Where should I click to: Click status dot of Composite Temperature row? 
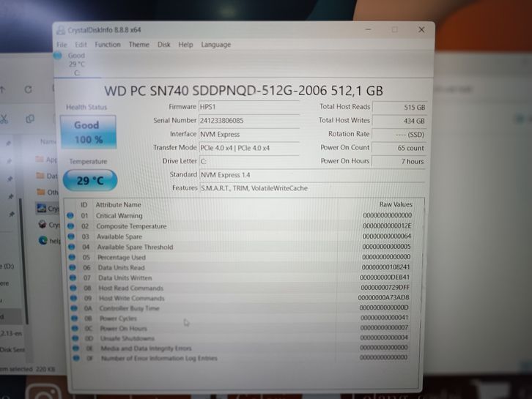click(x=70, y=225)
